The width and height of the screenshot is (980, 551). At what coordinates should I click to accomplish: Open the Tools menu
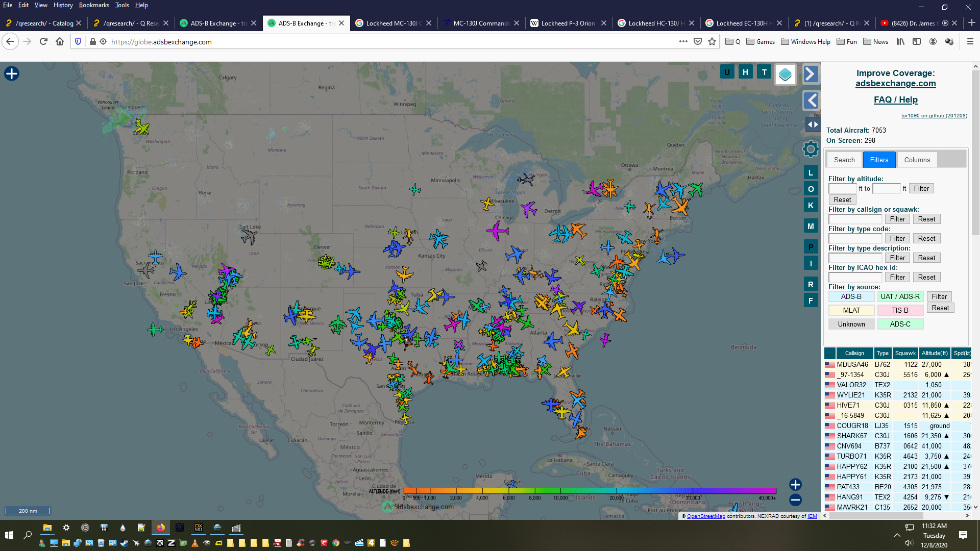point(122,5)
